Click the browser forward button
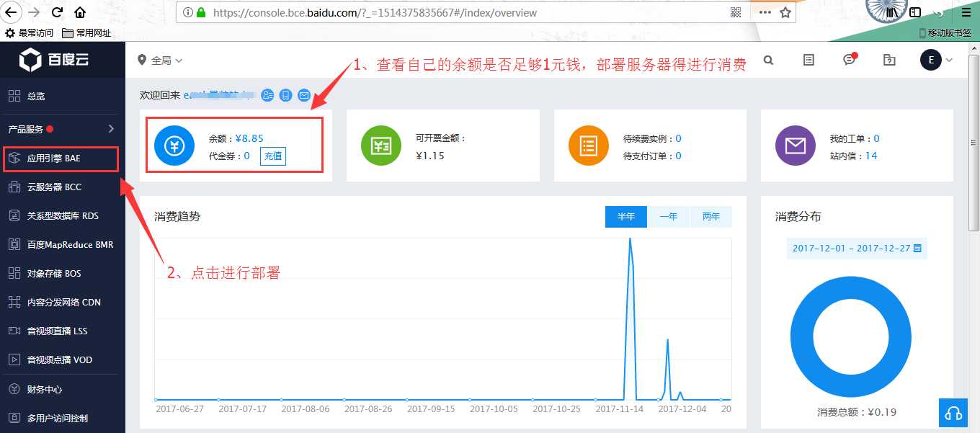Screen dimensions: 980x433 click(34, 13)
